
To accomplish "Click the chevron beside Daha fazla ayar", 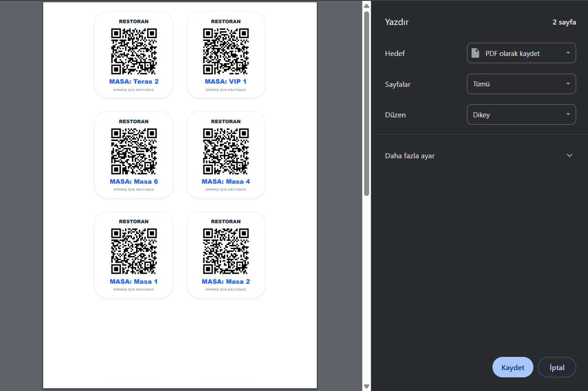I will [x=569, y=155].
